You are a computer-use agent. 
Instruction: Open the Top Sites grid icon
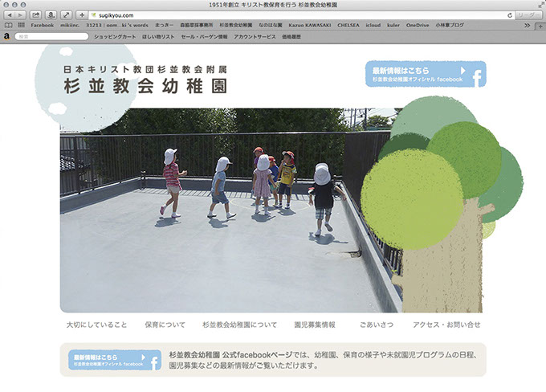point(21,26)
